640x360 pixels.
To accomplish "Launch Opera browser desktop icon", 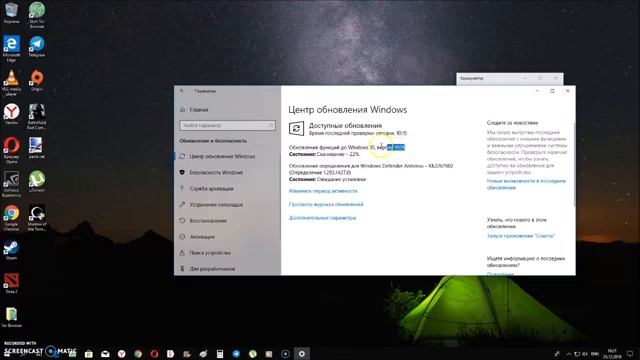I will (11, 150).
